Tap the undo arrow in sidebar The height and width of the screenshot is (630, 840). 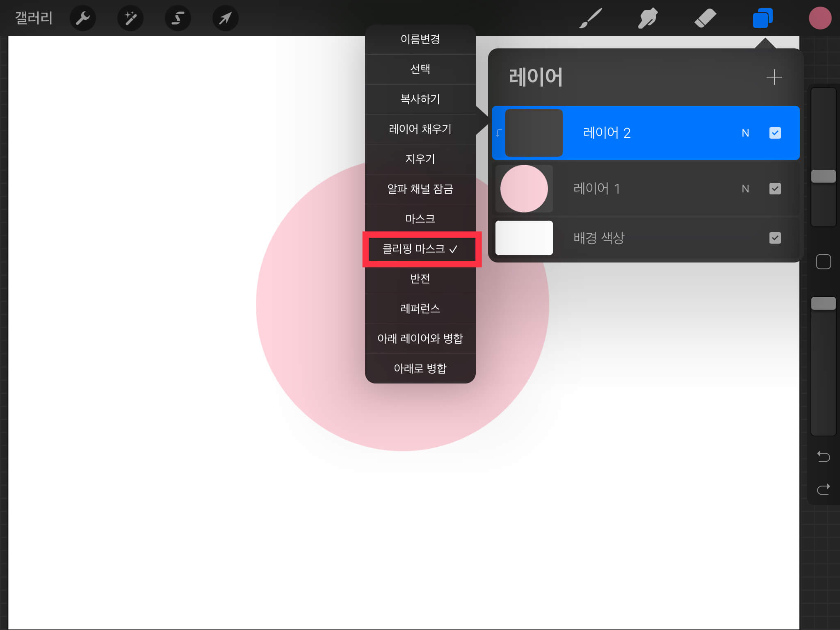pyautogui.click(x=823, y=456)
